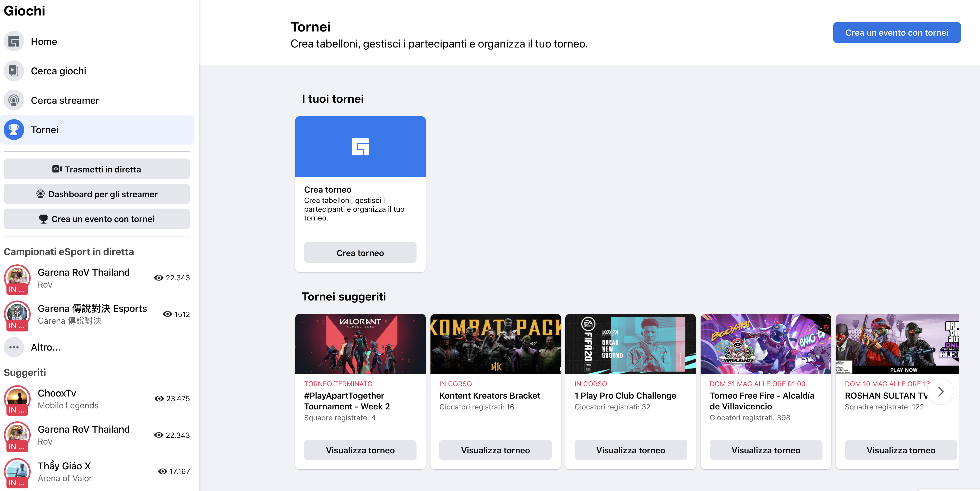Viewport: 980px width, 491px height.
Task: Click blue Crea un evento con tornei button
Action: [x=896, y=33]
